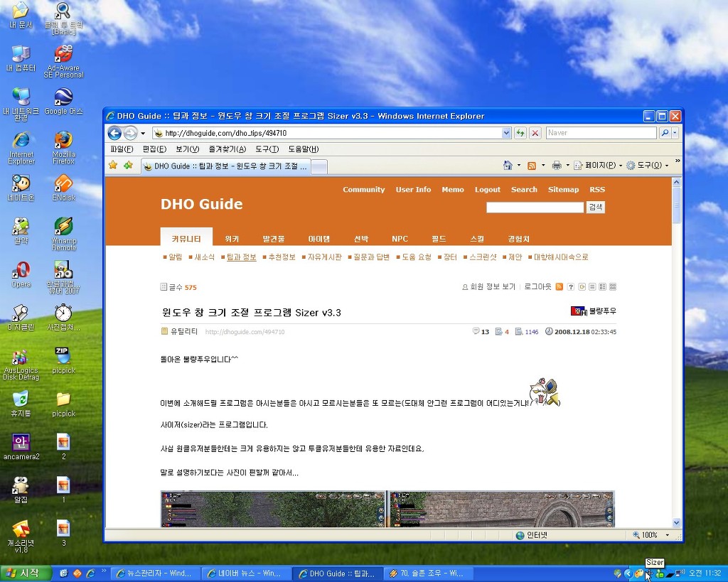
Task: Open the 즐겨찾기(A) menu
Action: pyautogui.click(x=227, y=149)
